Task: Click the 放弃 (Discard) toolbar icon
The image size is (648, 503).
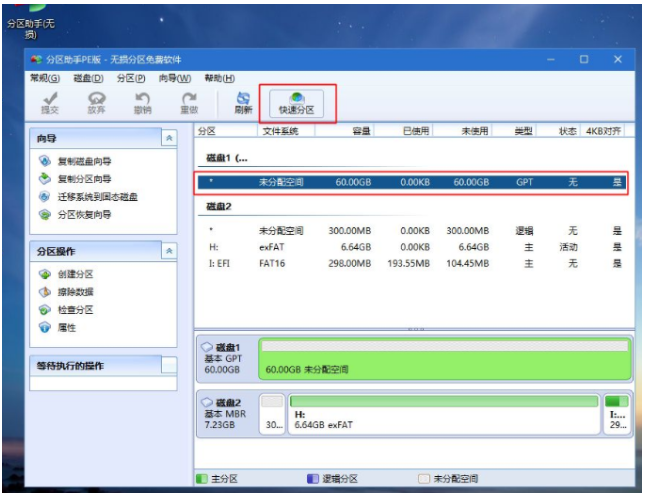Action: click(96, 103)
